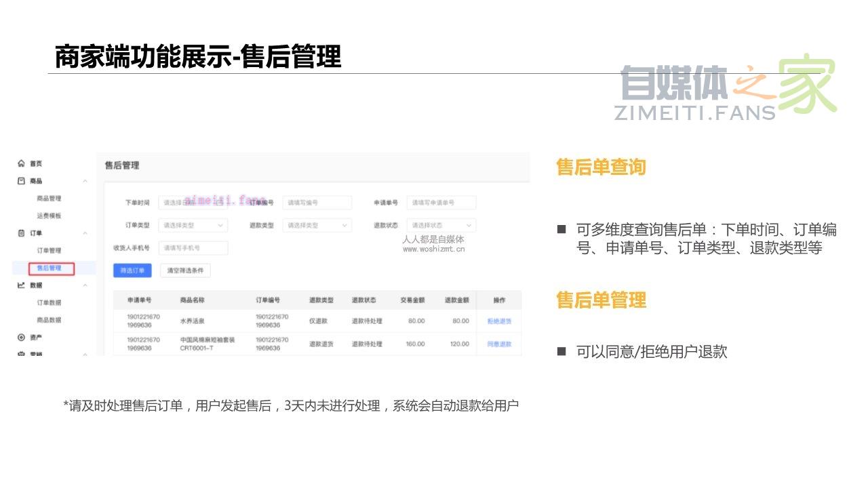Collapse the 订单 menu group chevron
The height and width of the screenshot is (488, 868).
[x=85, y=233]
